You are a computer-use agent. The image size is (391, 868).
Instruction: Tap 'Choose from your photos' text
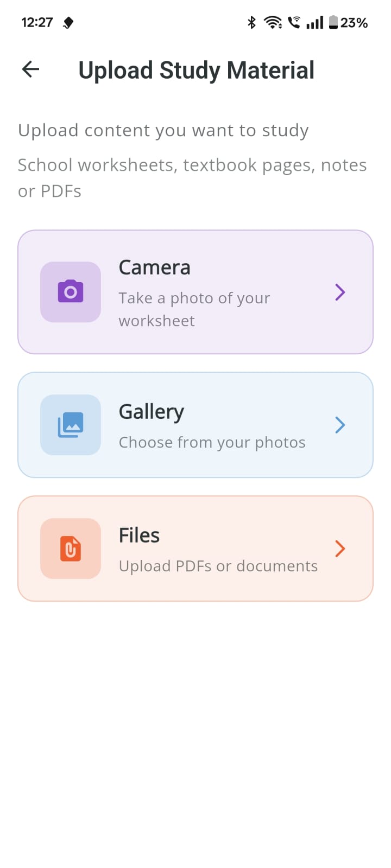212,442
